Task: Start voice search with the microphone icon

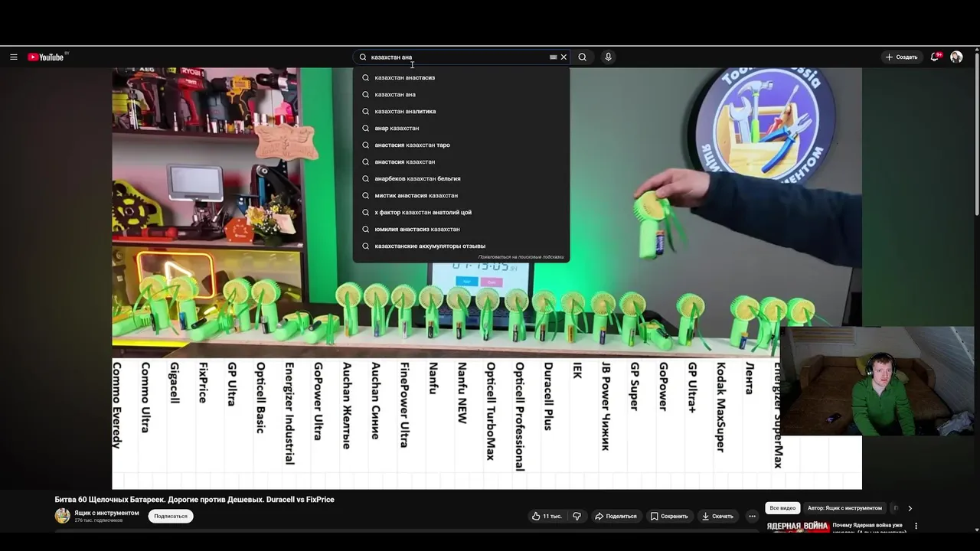Action: (x=608, y=57)
